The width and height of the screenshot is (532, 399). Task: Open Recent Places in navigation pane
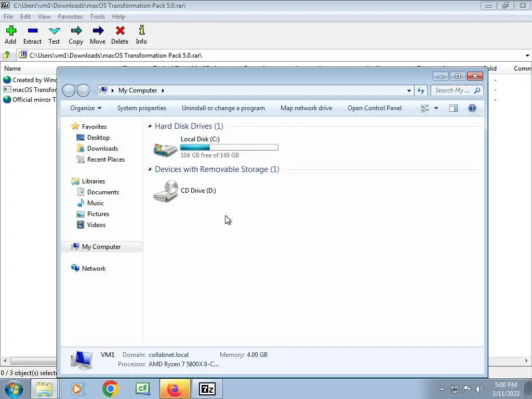pos(106,159)
